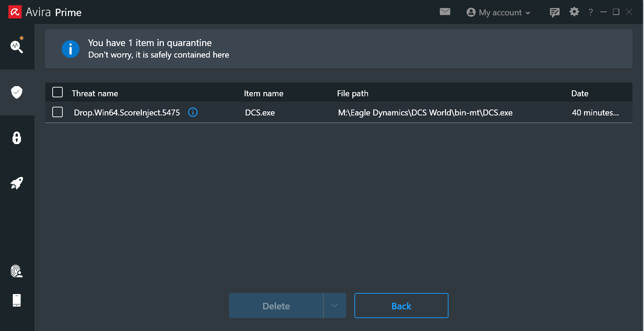Click the M:\Eagle Dynamics file path cell

425,113
